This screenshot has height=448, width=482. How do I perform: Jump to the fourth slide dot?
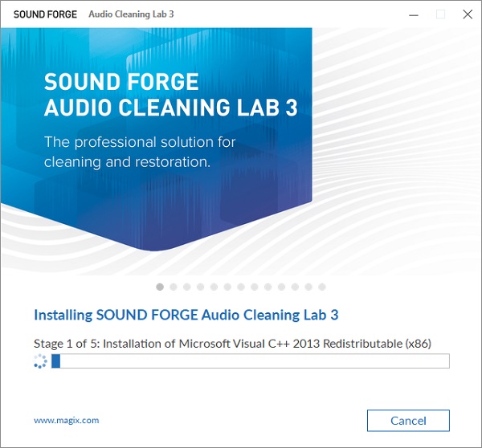pyautogui.click(x=200, y=287)
